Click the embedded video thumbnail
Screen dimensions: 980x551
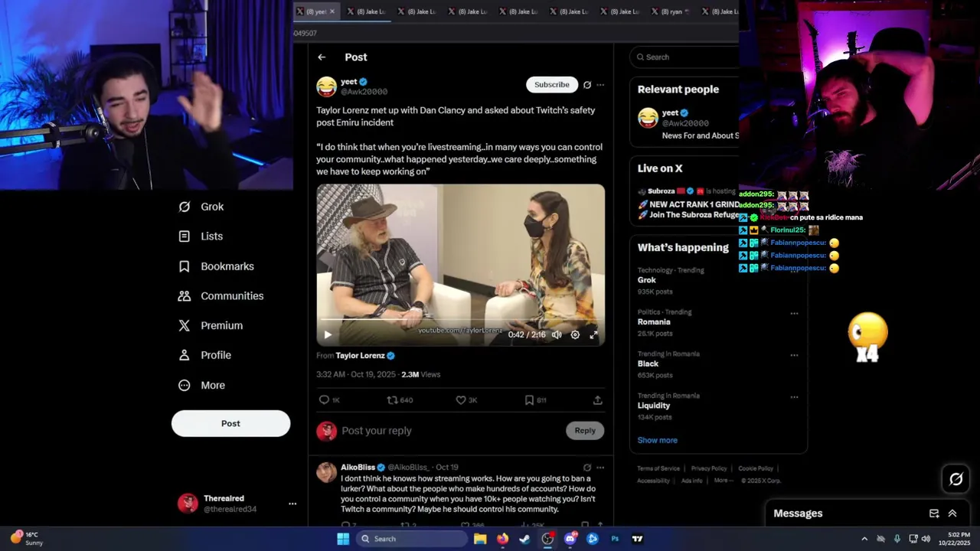click(460, 265)
